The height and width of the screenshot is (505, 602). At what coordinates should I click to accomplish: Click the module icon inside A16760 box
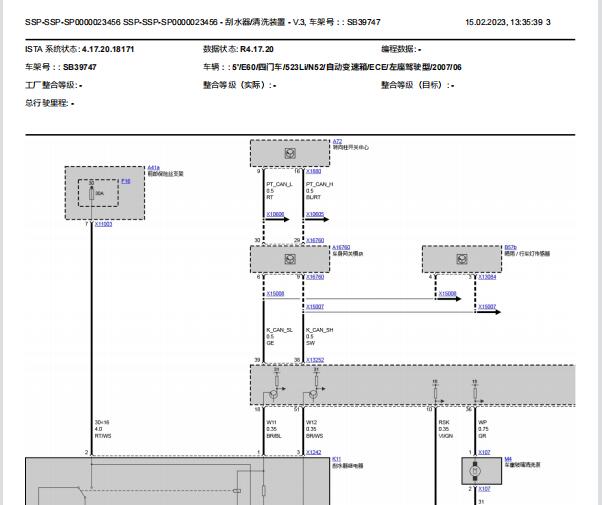290,259
